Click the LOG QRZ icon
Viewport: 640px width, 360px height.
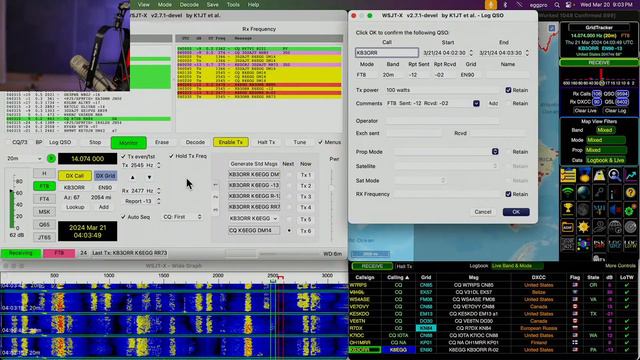tap(615, 244)
